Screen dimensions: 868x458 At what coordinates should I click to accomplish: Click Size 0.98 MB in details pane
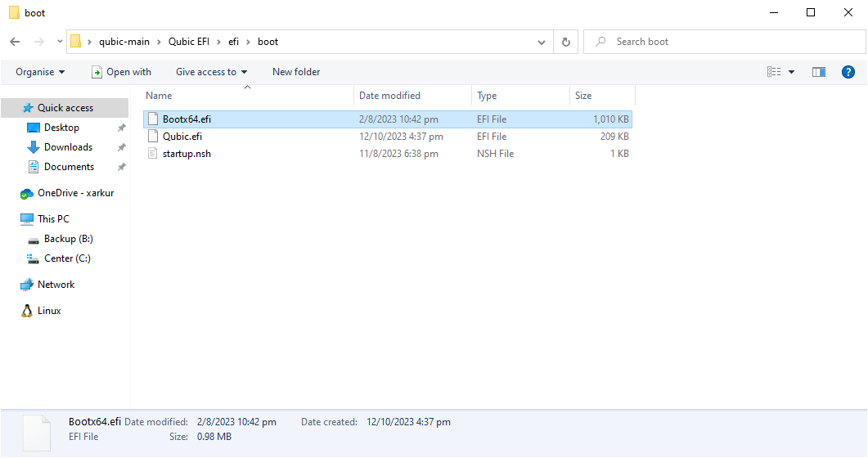pyautogui.click(x=214, y=437)
